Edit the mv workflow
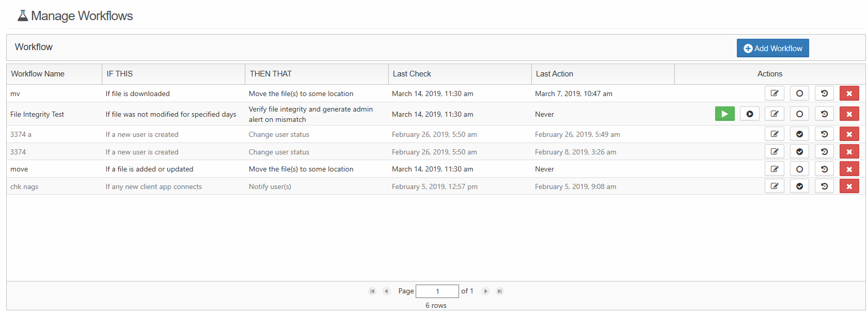 coord(774,93)
